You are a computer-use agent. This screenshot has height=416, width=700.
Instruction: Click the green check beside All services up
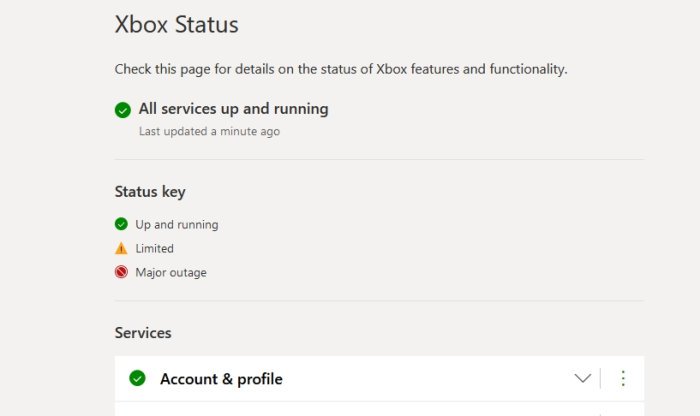[x=123, y=110]
